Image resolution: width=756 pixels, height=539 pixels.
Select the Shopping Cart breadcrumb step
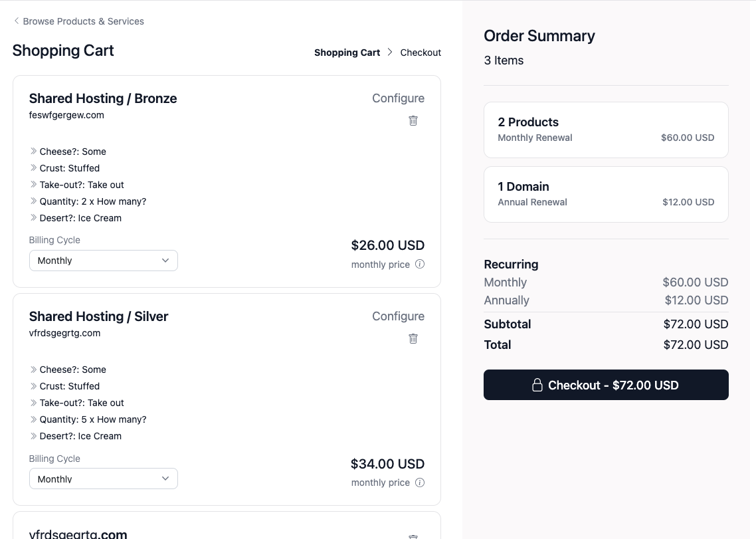point(347,53)
